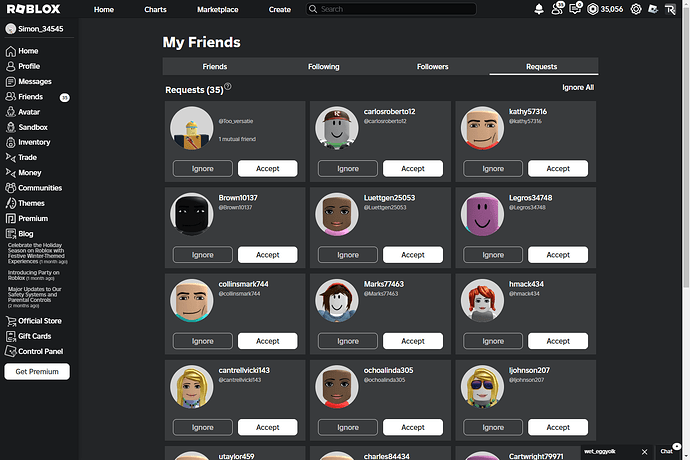Accept request from Too_versatie

pyautogui.click(x=268, y=169)
